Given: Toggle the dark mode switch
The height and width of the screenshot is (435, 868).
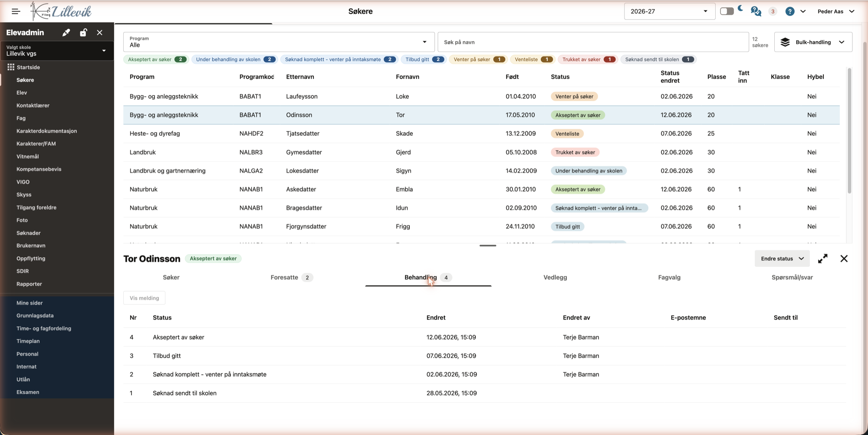Looking at the screenshot, I should point(727,11).
